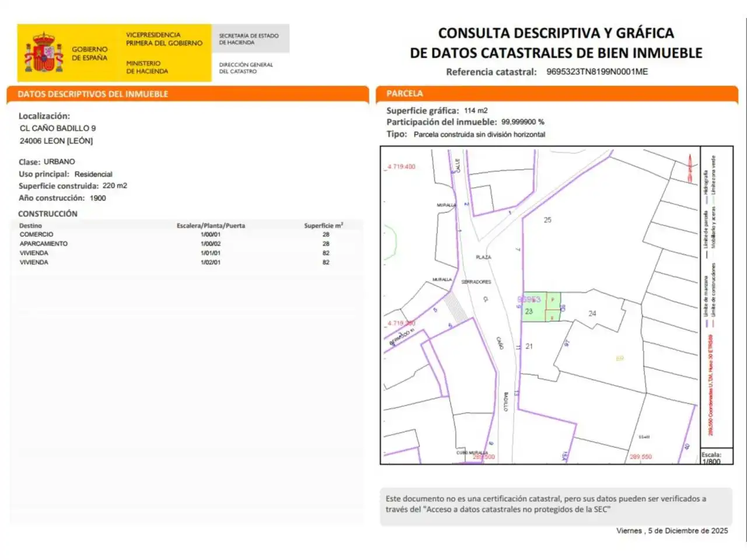Click the 'CUBO MURALLA' map label
Image resolution: width=747 pixels, height=560 pixels.
point(472,453)
